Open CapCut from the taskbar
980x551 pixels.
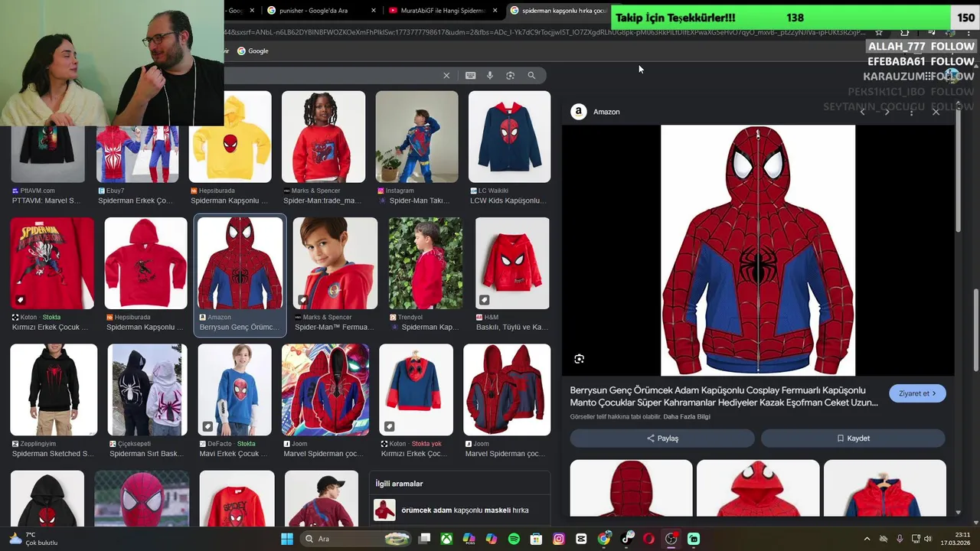click(x=581, y=539)
